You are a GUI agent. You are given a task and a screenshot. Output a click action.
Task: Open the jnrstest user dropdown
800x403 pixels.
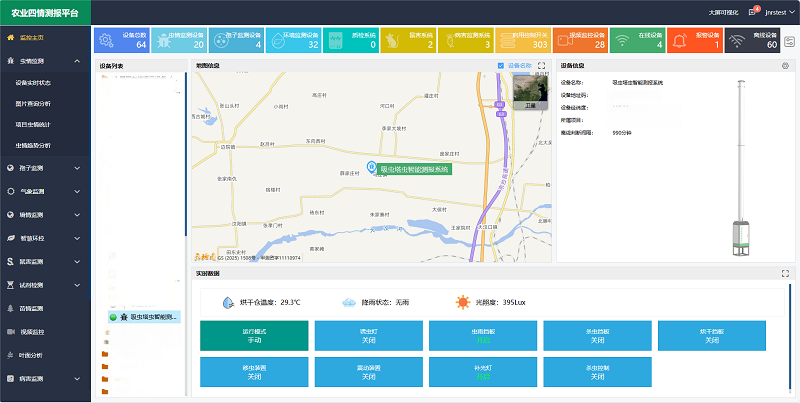(775, 12)
